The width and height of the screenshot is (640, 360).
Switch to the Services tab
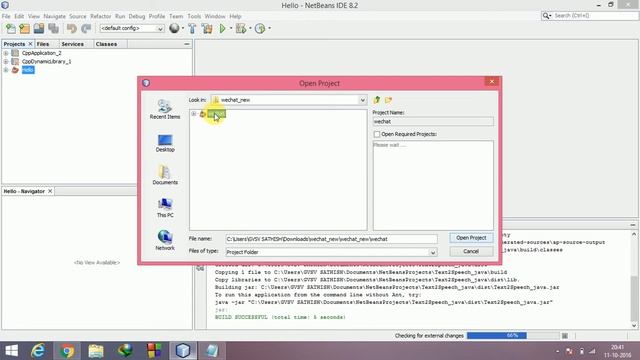tap(73, 44)
